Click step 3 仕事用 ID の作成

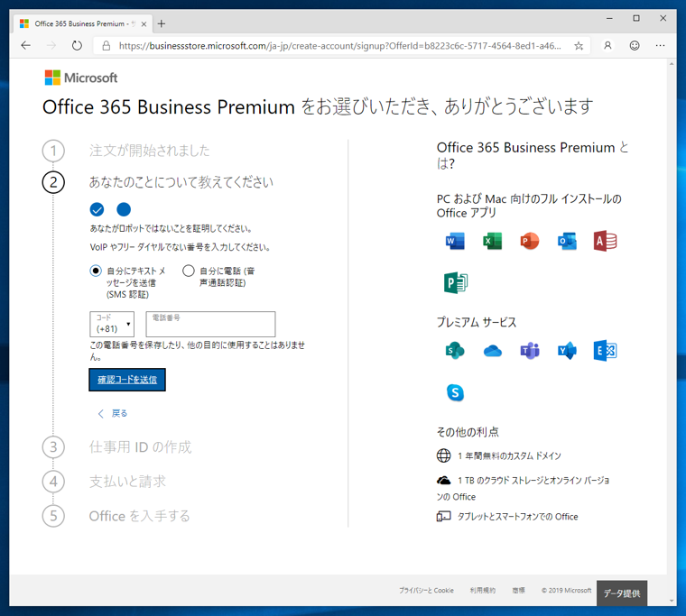pyautogui.click(x=141, y=446)
